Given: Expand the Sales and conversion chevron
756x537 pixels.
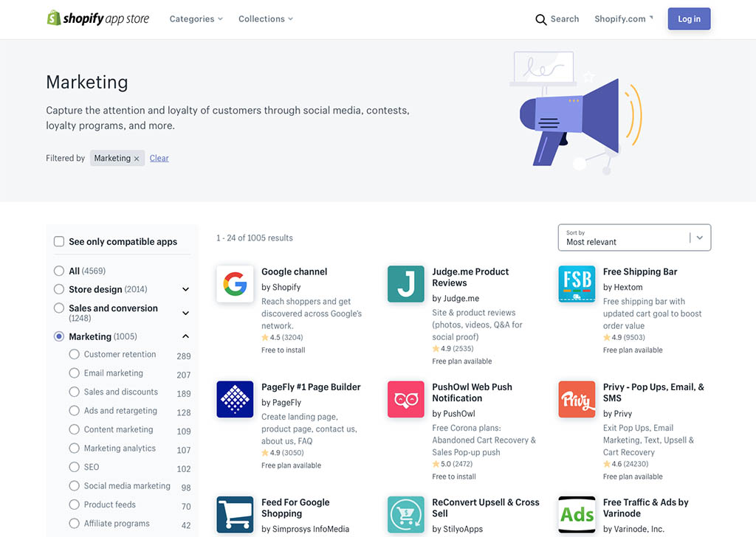Looking at the screenshot, I should [x=185, y=313].
